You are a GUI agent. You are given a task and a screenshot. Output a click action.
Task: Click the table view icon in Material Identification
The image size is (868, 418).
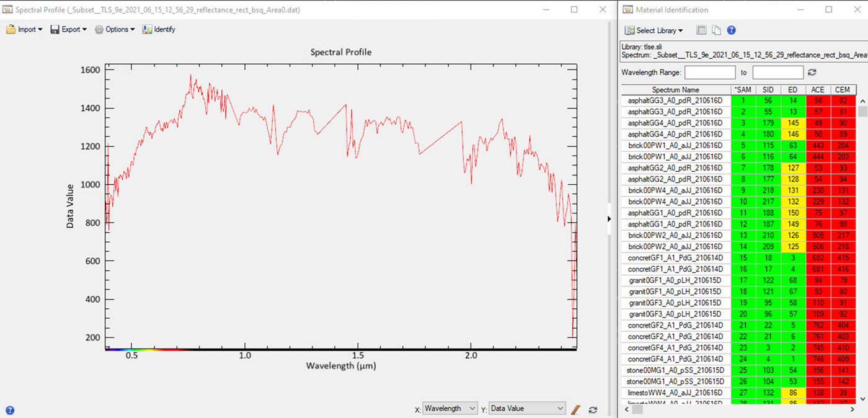[x=701, y=30]
